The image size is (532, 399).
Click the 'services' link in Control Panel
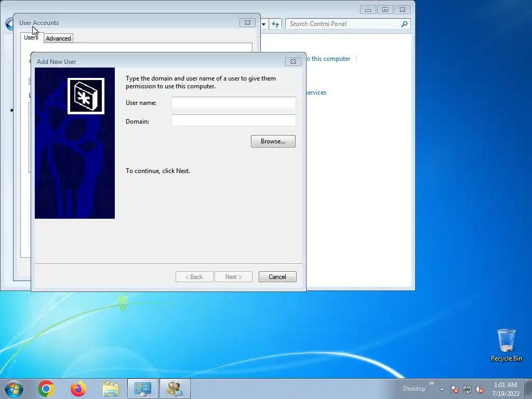click(x=316, y=92)
